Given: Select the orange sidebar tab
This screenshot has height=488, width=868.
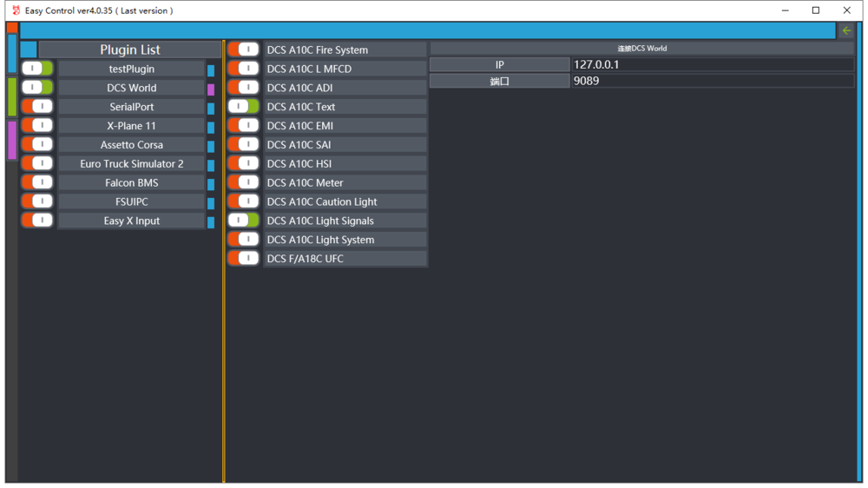Looking at the screenshot, I should (11, 28).
